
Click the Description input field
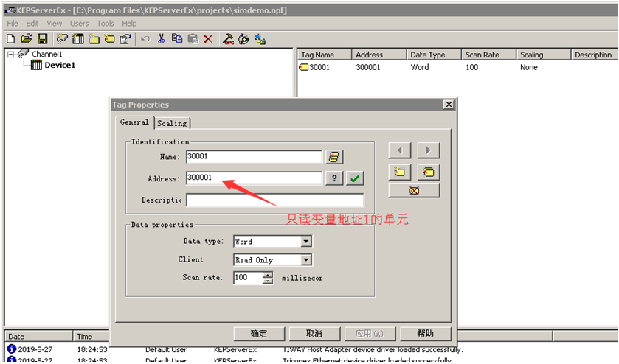coord(274,200)
